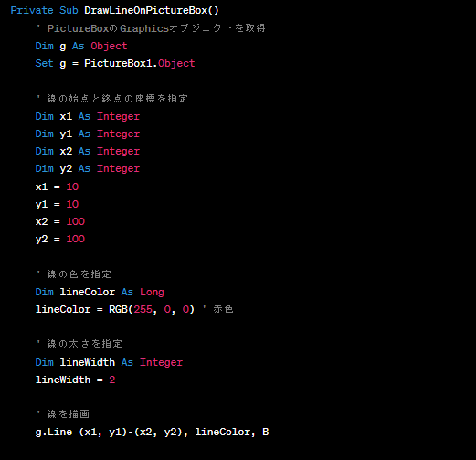Click the 赤色 comment after RGB
Viewport: 476px width, 460px height.
[223, 309]
